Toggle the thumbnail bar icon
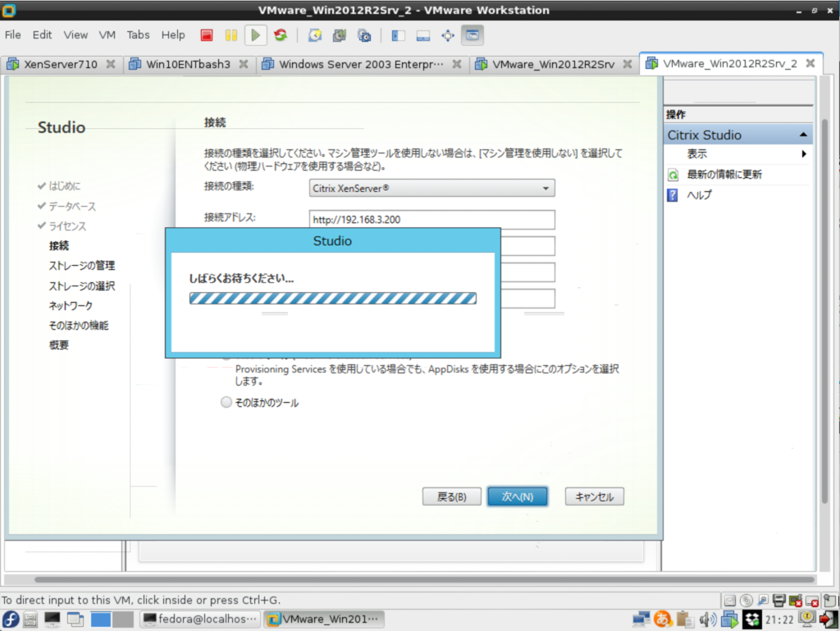The width and height of the screenshot is (840, 631). click(x=423, y=35)
